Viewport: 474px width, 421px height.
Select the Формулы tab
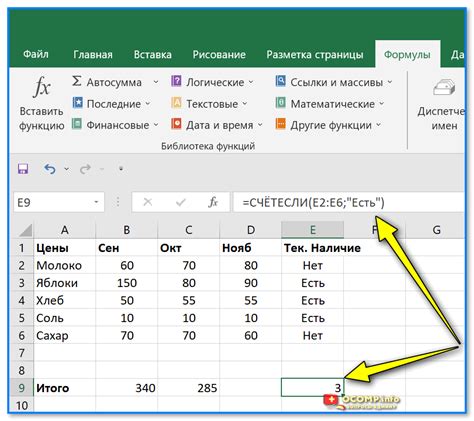pyautogui.click(x=407, y=54)
